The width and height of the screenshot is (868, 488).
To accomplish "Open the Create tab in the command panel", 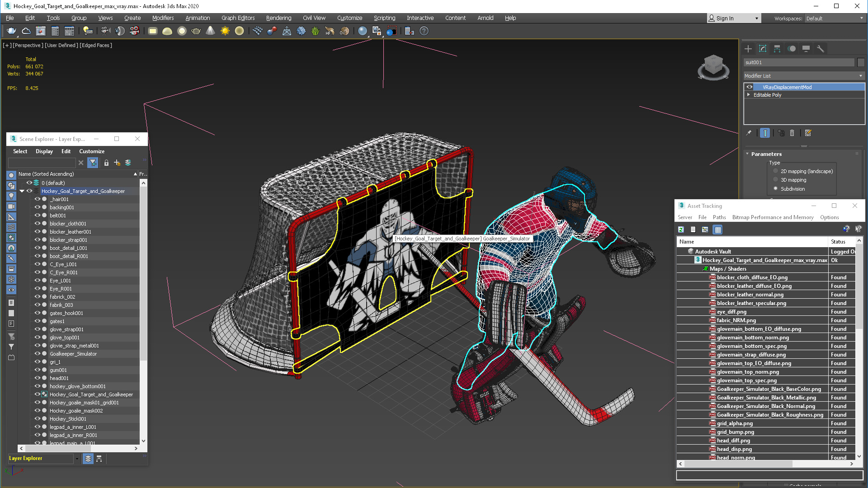I will coord(748,49).
